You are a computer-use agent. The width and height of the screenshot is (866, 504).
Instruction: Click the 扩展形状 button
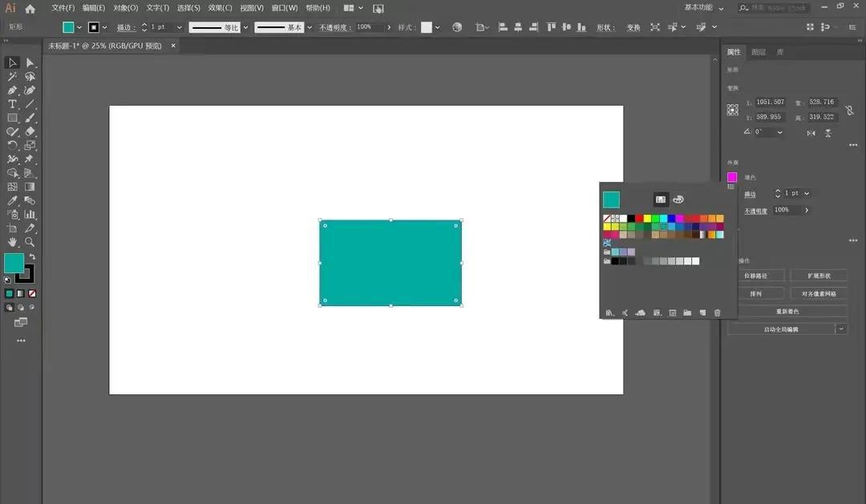pos(819,276)
